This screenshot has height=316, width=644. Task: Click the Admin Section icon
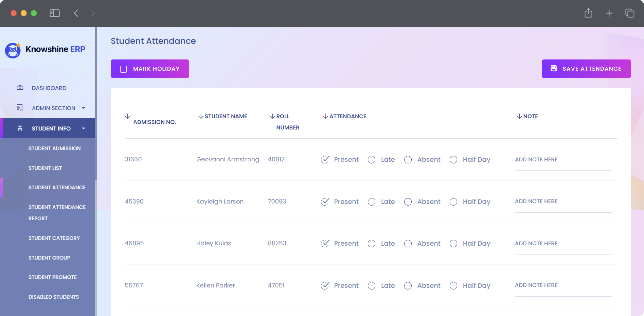click(x=20, y=108)
